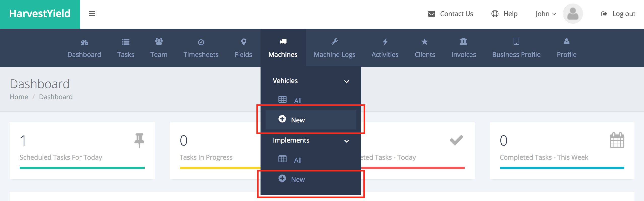644x201 pixels.
Task: Click the Tasks list icon
Action: [x=126, y=42]
